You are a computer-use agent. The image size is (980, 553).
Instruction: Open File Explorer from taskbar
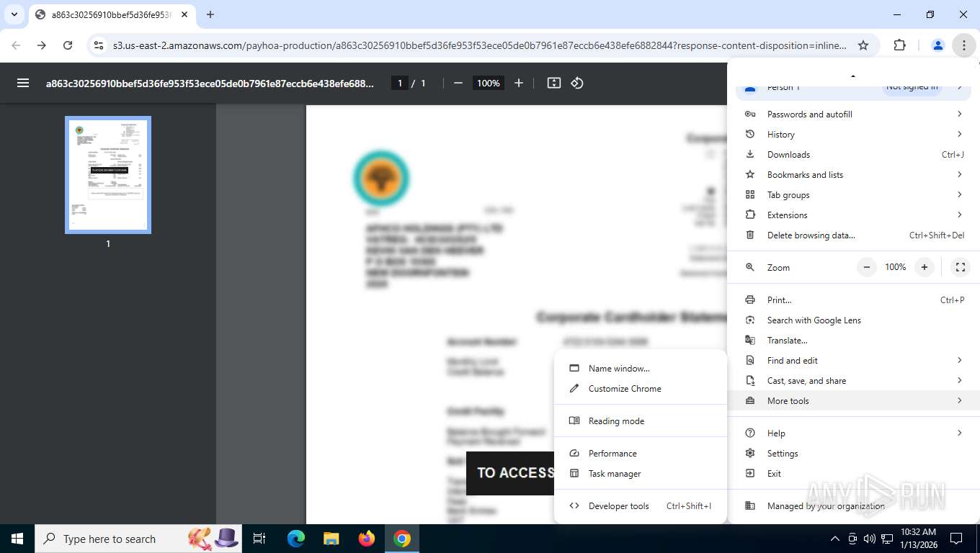coord(331,539)
